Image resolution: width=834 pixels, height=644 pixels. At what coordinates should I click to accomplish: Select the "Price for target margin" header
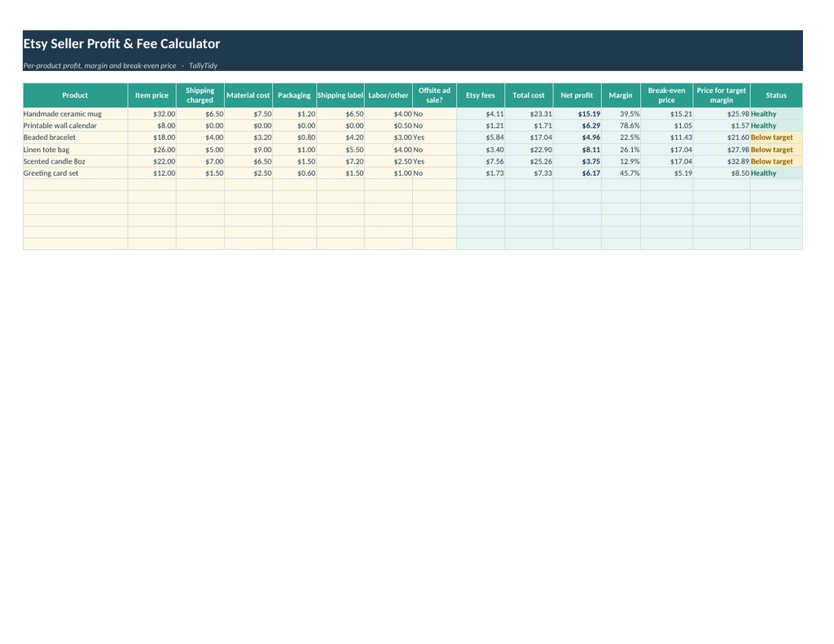(x=722, y=95)
